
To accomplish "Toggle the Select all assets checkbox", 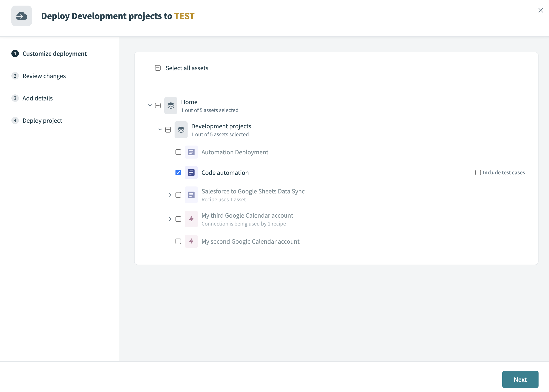I will pos(158,68).
